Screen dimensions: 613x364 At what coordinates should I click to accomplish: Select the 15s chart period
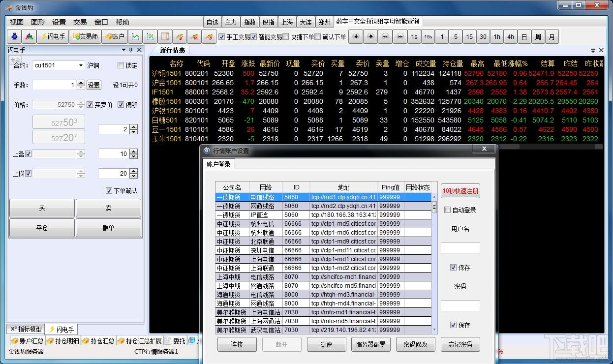pyautogui.click(x=428, y=36)
